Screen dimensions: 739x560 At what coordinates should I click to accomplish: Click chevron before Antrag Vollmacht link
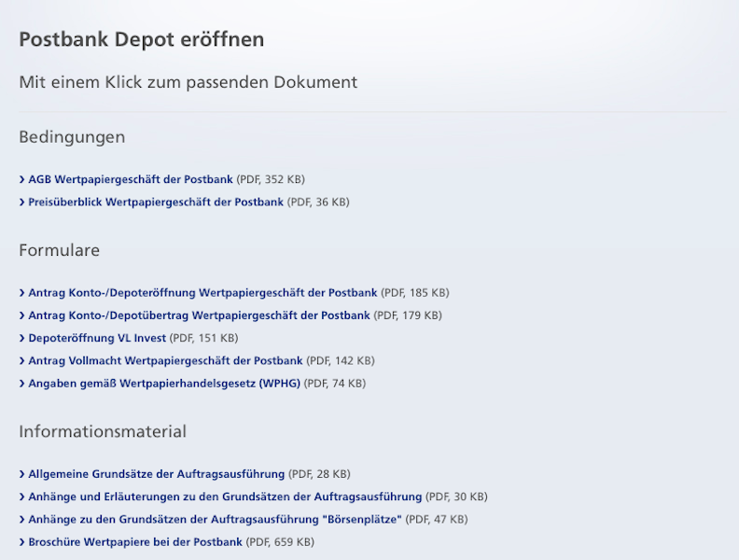pyautogui.click(x=21, y=360)
